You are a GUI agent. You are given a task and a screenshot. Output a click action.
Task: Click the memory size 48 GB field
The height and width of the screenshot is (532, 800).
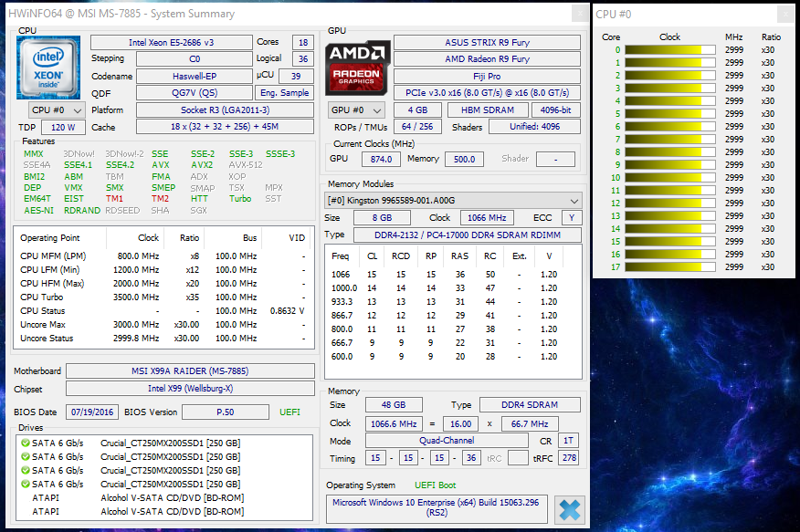click(x=394, y=404)
